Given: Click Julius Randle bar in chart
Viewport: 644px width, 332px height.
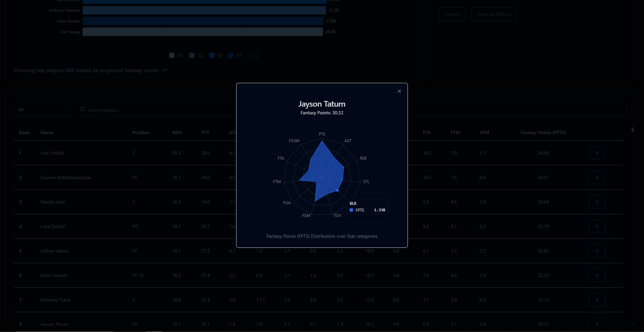Looking at the screenshot, I should click(x=203, y=21).
